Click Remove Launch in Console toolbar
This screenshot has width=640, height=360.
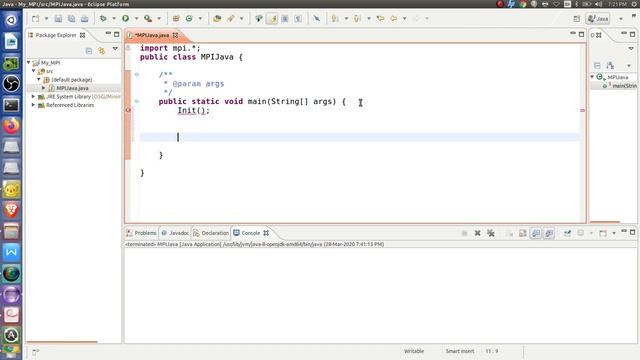coord(478,233)
